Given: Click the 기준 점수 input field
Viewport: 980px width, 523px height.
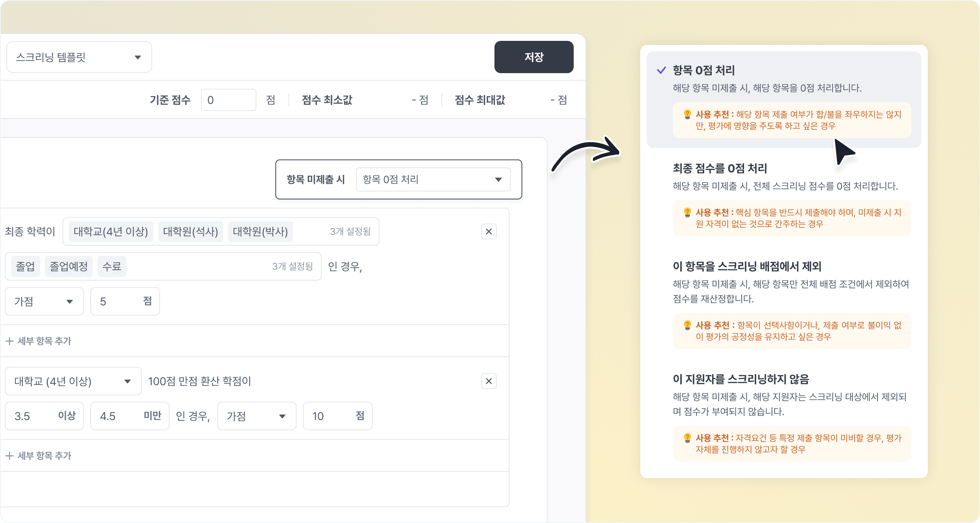Looking at the screenshot, I should 228,100.
